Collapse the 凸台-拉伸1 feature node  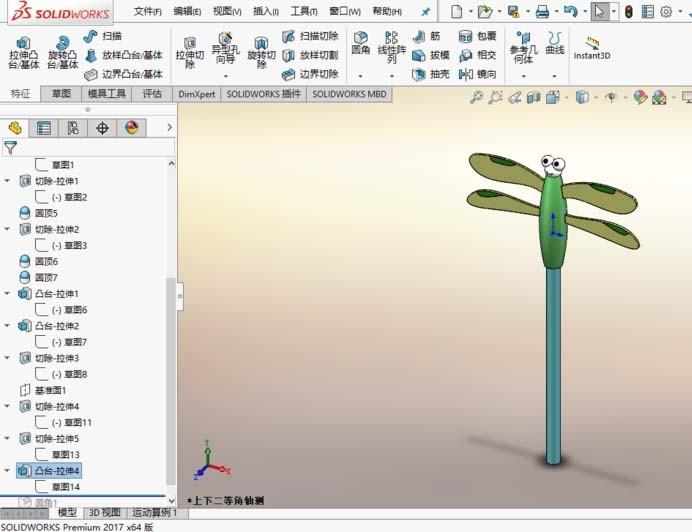[x=7, y=294]
